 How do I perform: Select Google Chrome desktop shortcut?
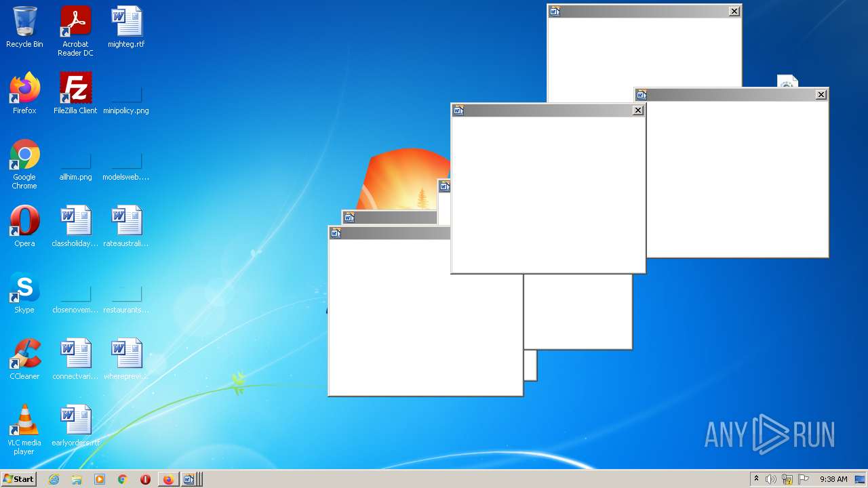pos(24,164)
